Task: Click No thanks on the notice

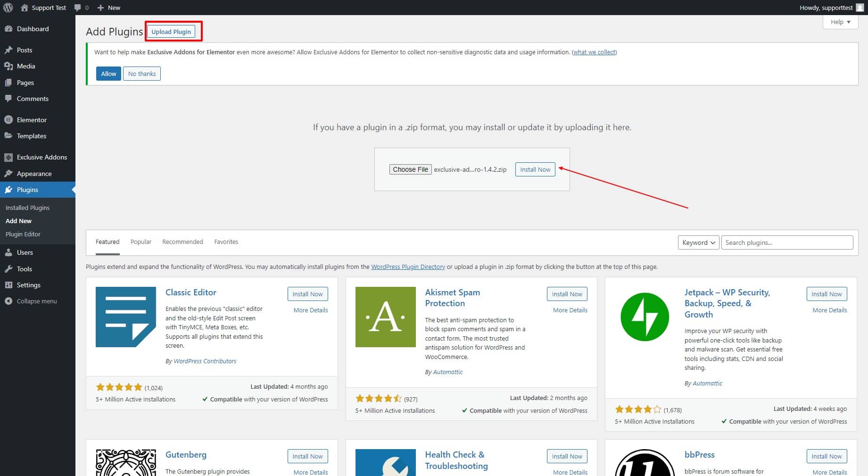Action: [142, 74]
